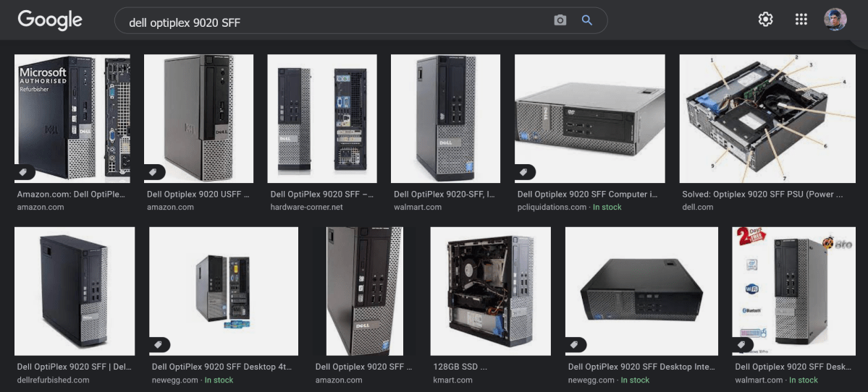The width and height of the screenshot is (868, 392).
Task: Open the Google apps grid
Action: pyautogui.click(x=801, y=20)
